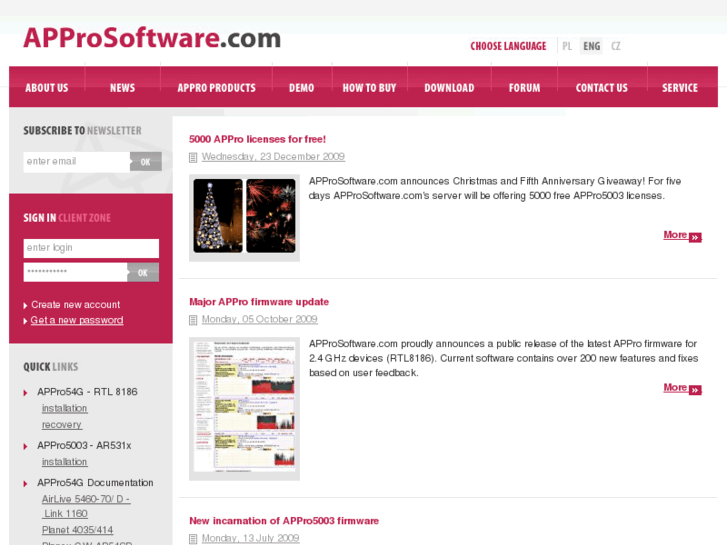Open the fireworks thumbnail image
The width and height of the screenshot is (727, 545).
(x=271, y=216)
